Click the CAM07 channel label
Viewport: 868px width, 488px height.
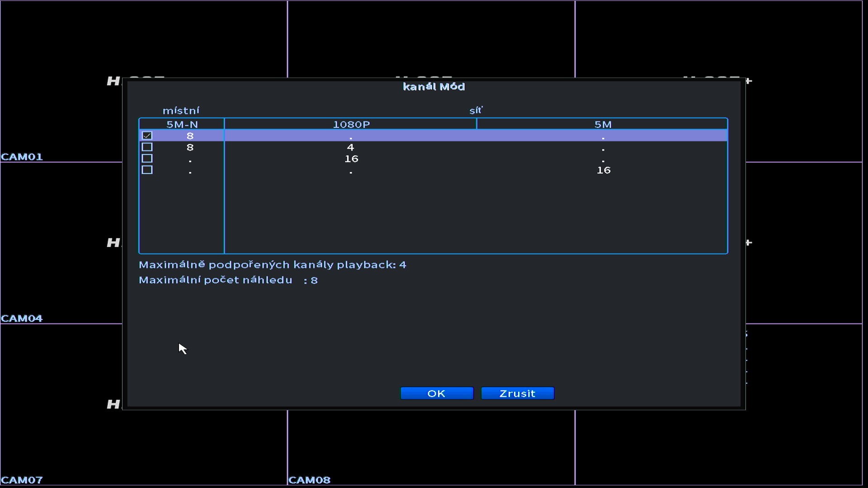(22, 480)
